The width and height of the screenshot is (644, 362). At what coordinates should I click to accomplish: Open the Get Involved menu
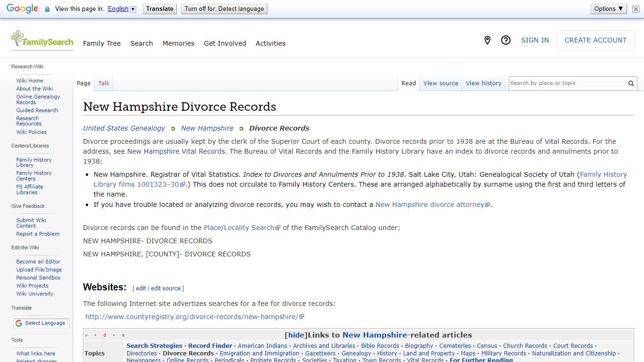[x=225, y=43]
